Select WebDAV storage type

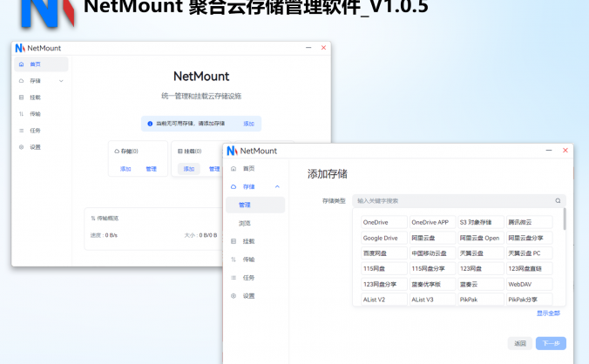coord(529,284)
